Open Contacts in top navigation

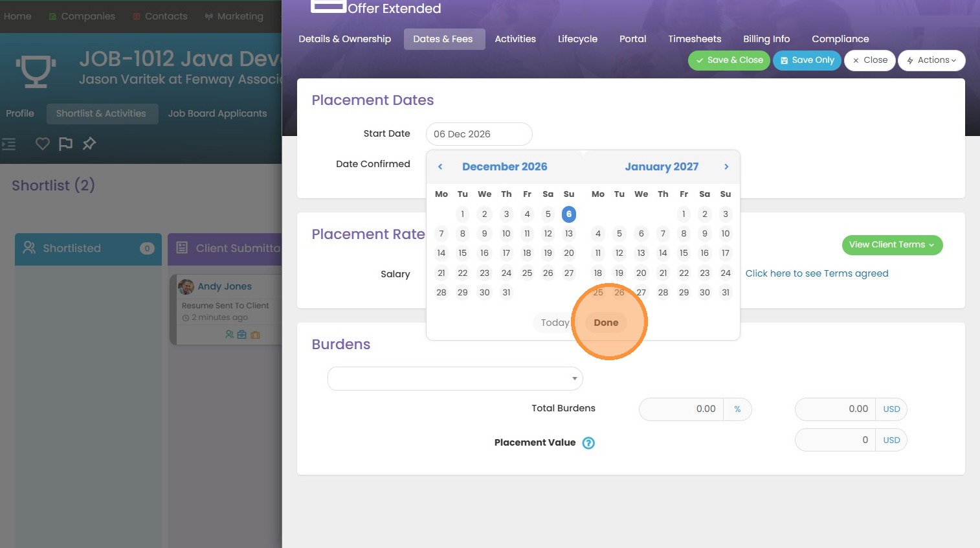(160, 16)
